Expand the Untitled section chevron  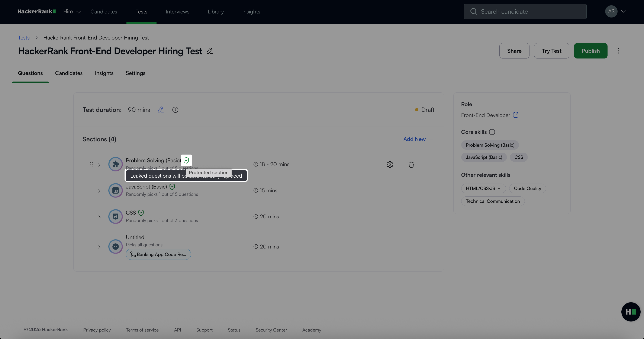[100, 247]
